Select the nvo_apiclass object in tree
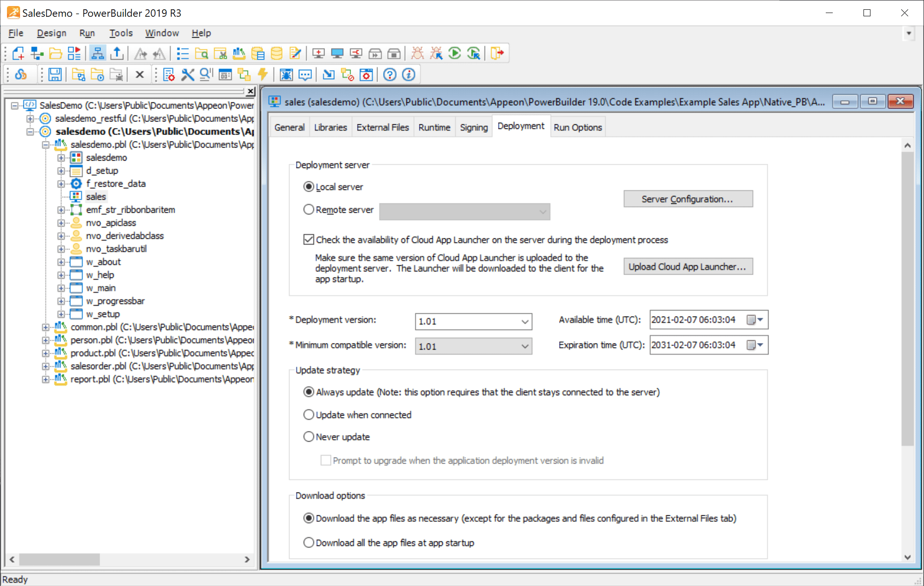924x586 pixels. pyautogui.click(x=111, y=223)
